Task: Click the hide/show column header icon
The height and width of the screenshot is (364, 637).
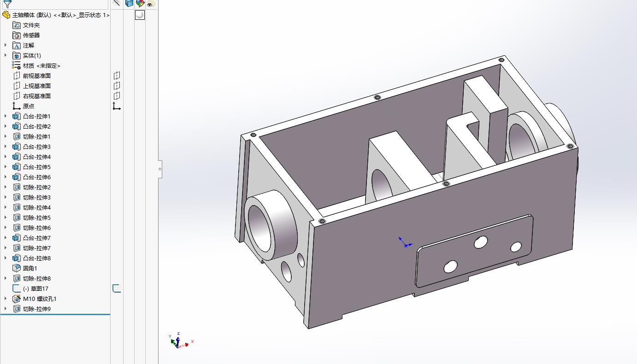Action: [117, 3]
